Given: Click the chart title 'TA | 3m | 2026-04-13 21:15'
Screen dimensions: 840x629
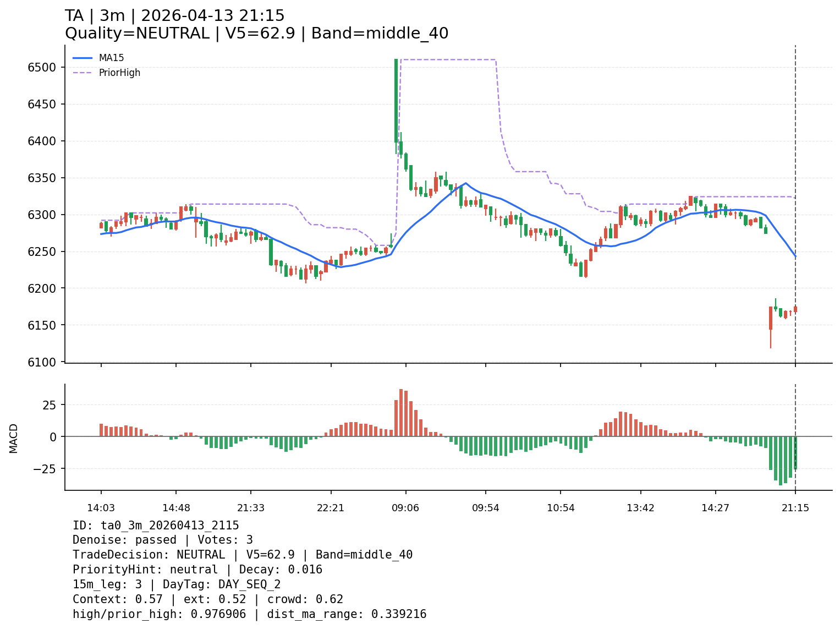Looking at the screenshot, I should coord(174,16).
